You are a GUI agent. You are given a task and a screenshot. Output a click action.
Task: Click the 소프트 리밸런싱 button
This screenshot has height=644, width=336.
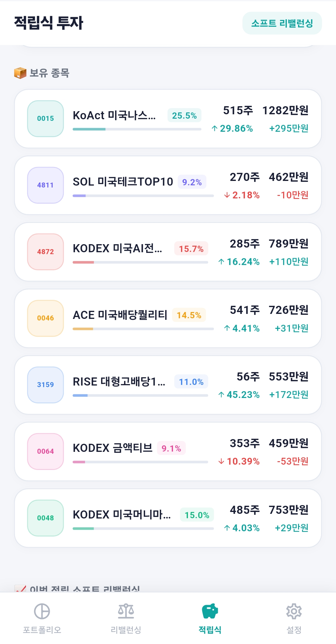coord(282,23)
